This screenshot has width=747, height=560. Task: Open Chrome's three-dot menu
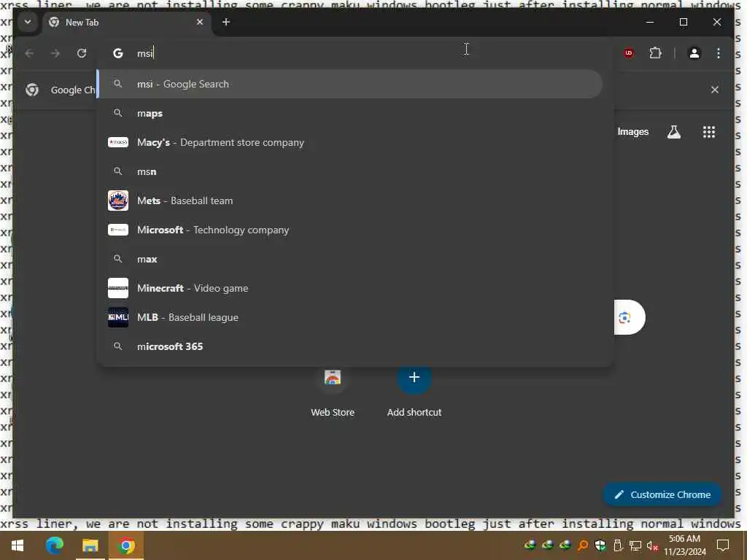coord(719,53)
